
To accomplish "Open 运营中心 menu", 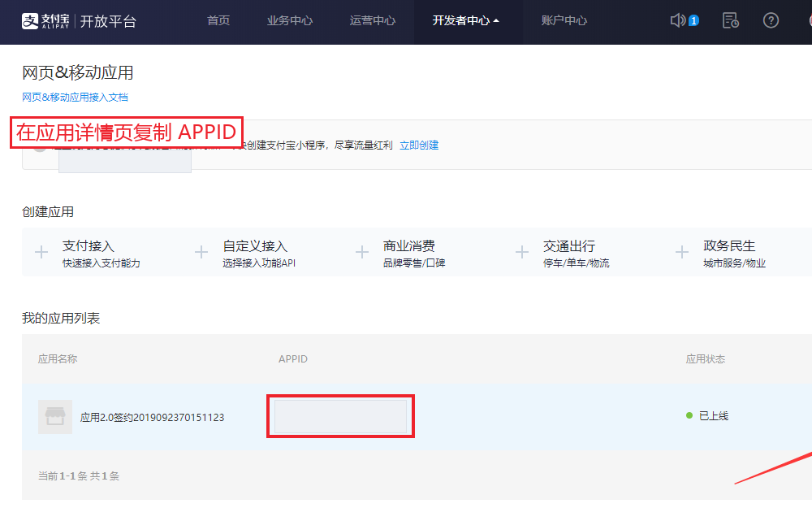I will click(x=373, y=21).
